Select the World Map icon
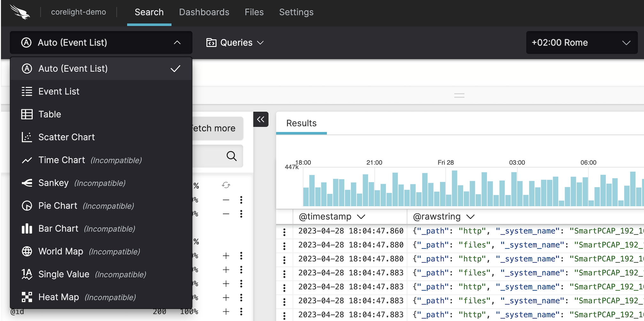This screenshot has height=321, width=644. tap(27, 251)
